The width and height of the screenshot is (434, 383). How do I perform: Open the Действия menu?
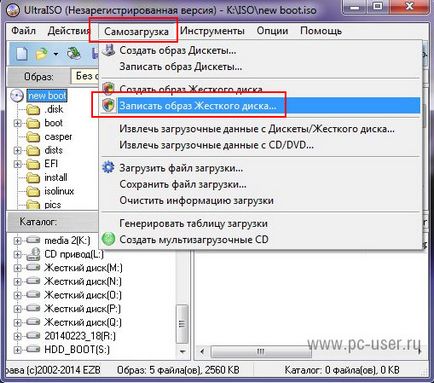click(69, 31)
